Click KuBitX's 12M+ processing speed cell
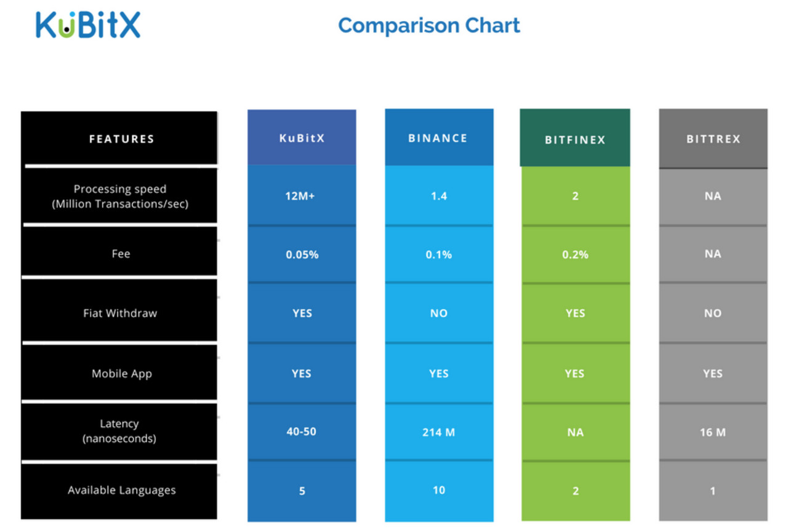 (302, 196)
